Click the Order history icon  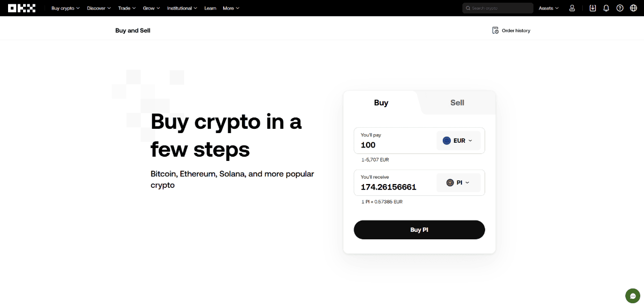495,31
